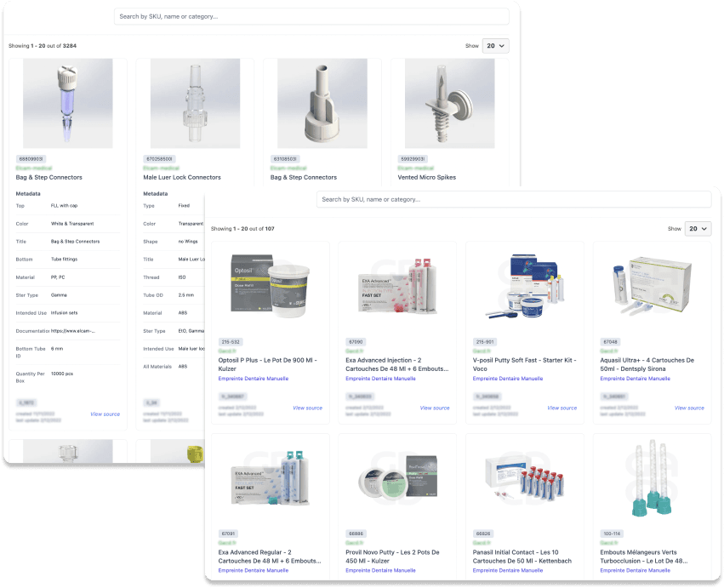Open the grey Bag & Step Connectors image

322,104
